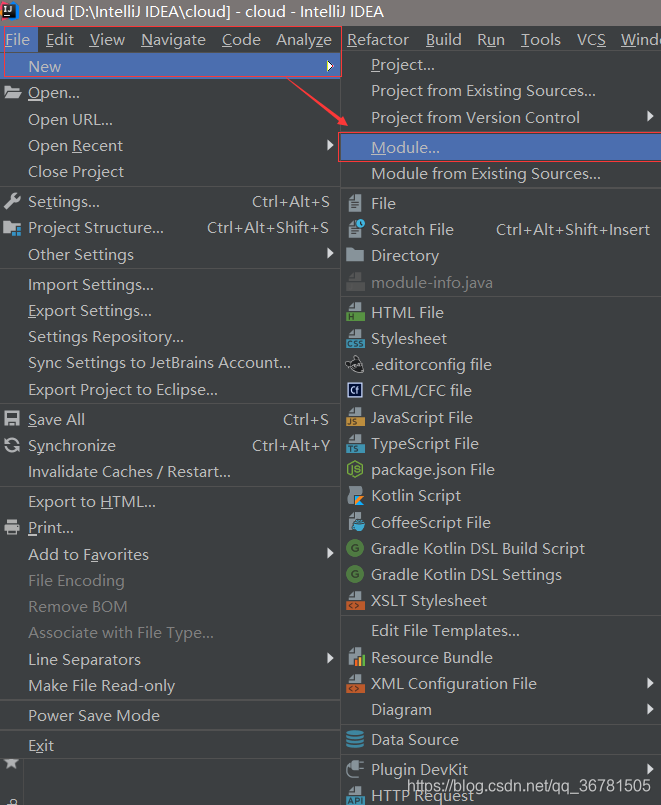Click the arrow on the New menu item
Screen dimensions: 661x805
tap(330, 66)
